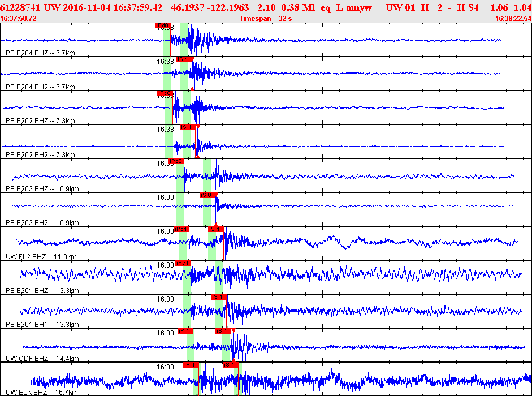Click the iPc0 pick flag on B202 EHZ

pyautogui.click(x=165, y=93)
